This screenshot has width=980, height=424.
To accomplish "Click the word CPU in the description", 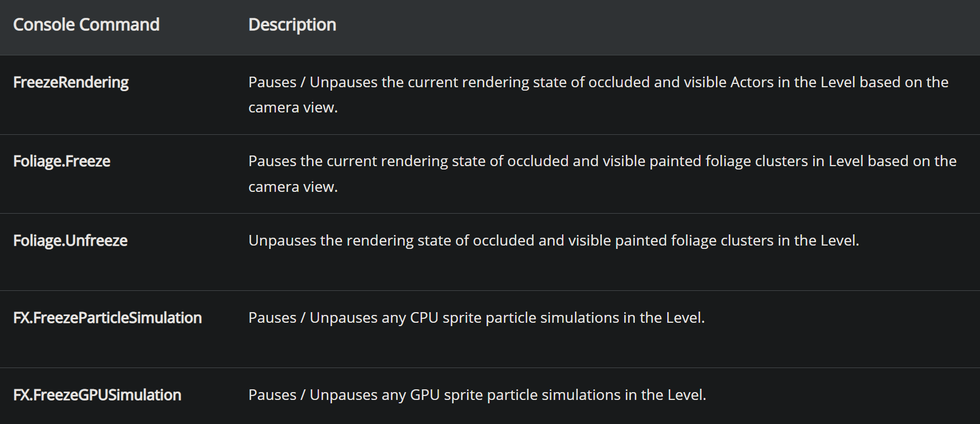I will point(424,318).
